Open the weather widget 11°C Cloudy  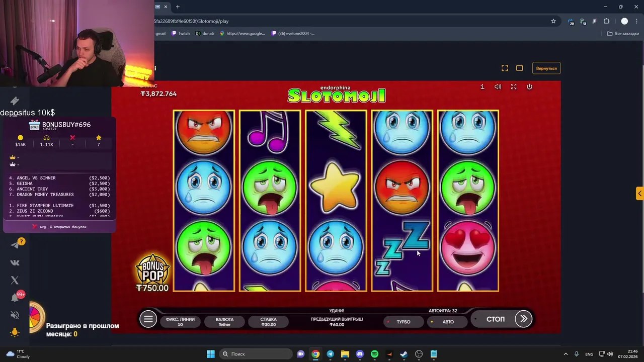coord(18,354)
